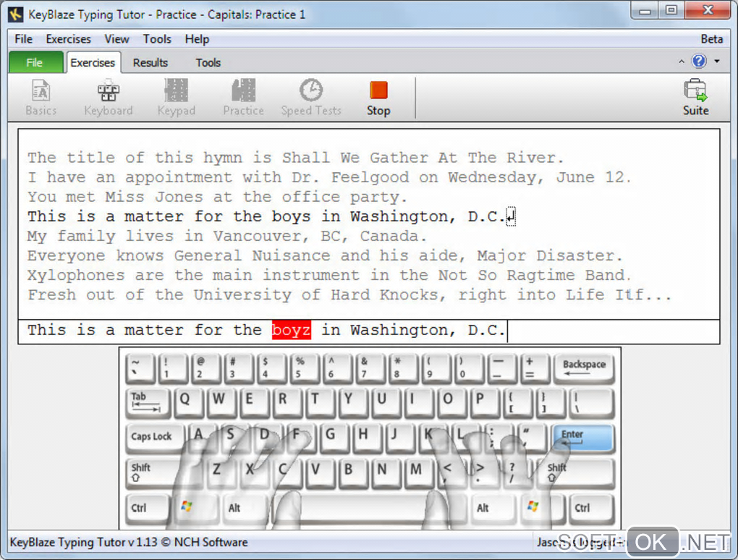
Task: Click the Beta label in menu bar
Action: point(712,39)
